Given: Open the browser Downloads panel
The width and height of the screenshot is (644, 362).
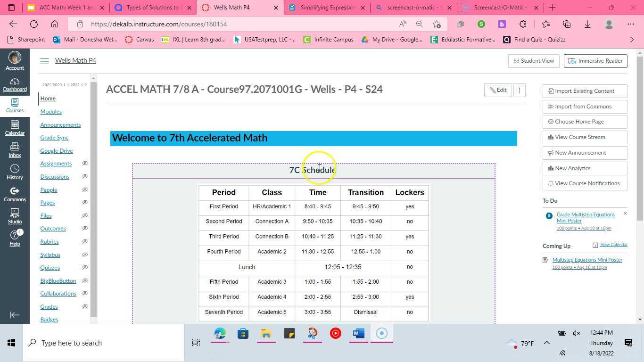Looking at the screenshot, I should [x=587, y=24].
